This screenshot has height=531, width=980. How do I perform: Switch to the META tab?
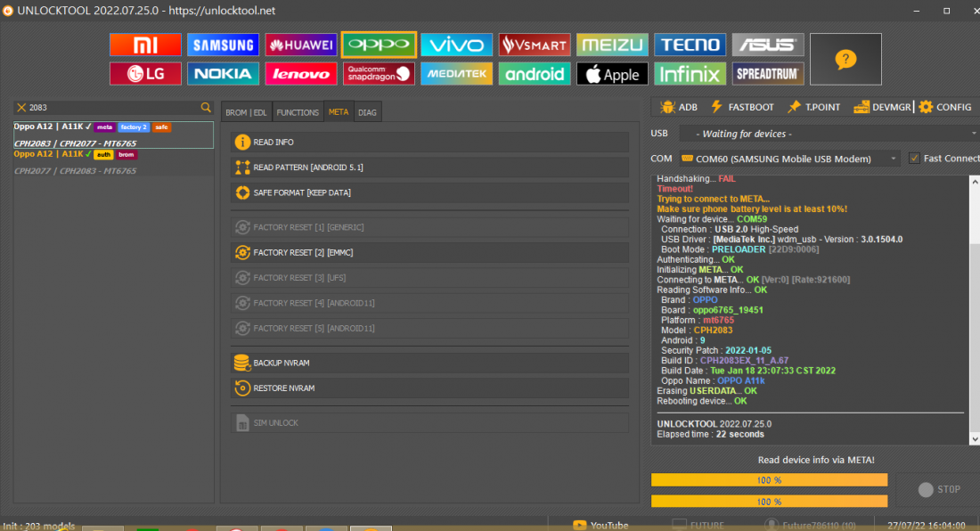[339, 112]
